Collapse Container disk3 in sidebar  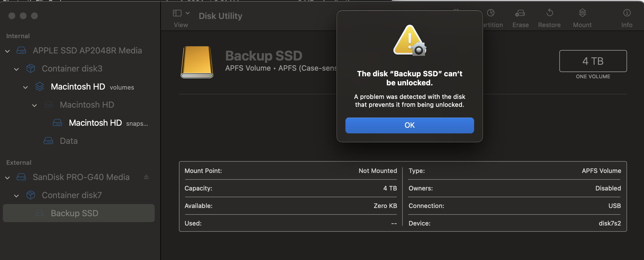(17, 69)
